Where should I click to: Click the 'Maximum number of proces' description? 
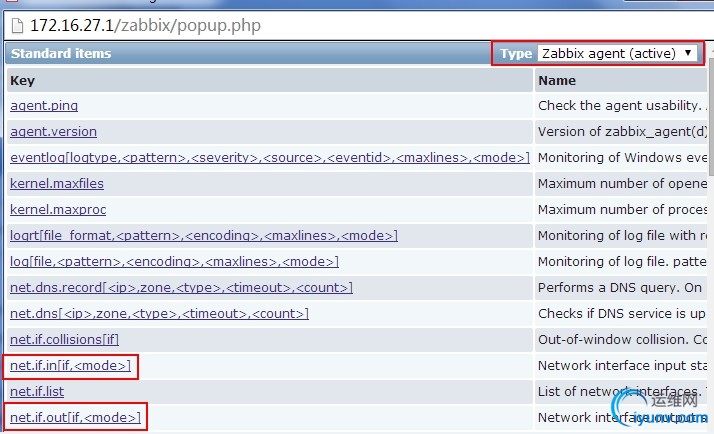point(622,209)
